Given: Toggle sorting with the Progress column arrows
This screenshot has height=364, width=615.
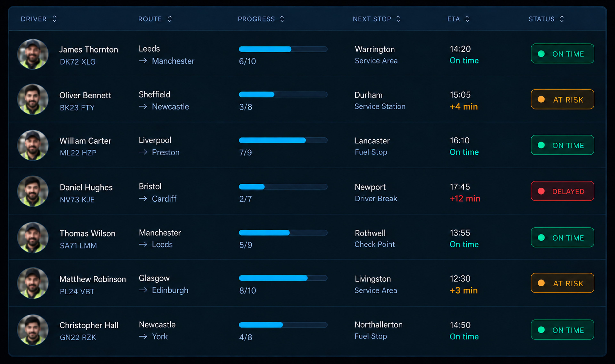Looking at the screenshot, I should 282,19.
